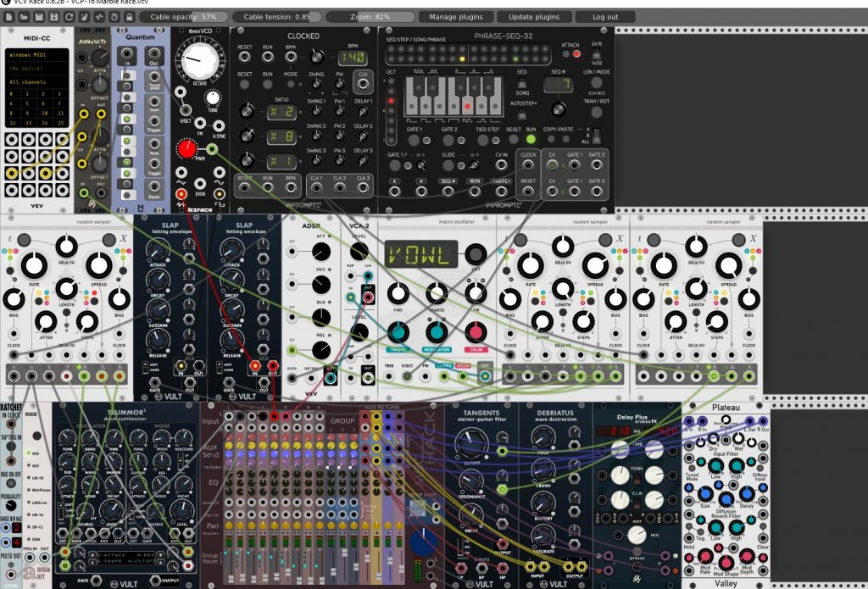The image size is (868, 589).
Task: Click the Update plugins button
Action: (x=534, y=17)
